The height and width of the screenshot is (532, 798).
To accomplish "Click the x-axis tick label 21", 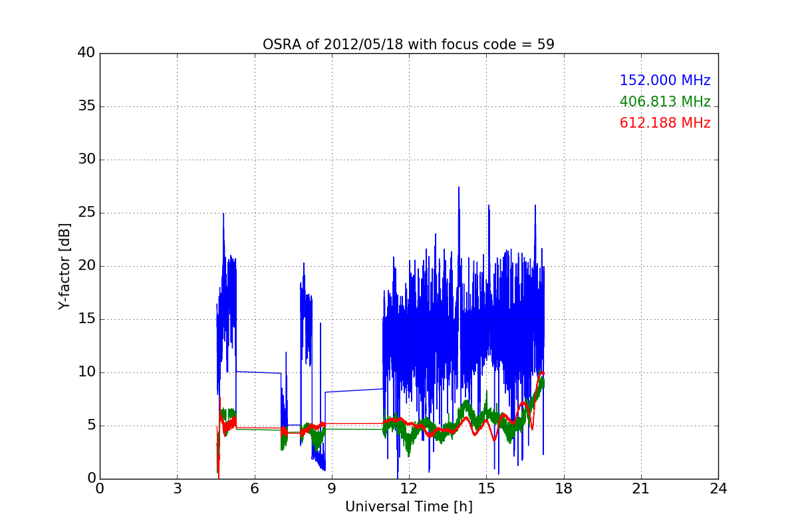I will tap(641, 489).
